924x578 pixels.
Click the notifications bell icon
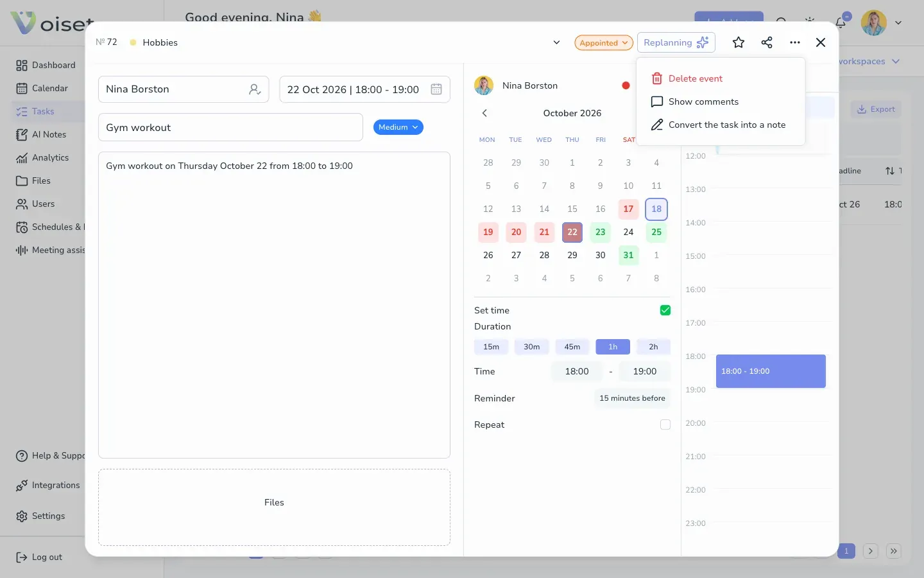(x=841, y=23)
